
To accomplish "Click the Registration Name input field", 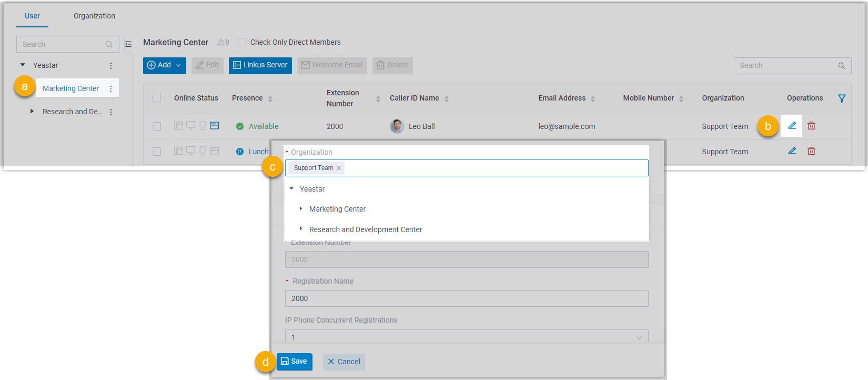I will point(466,298).
